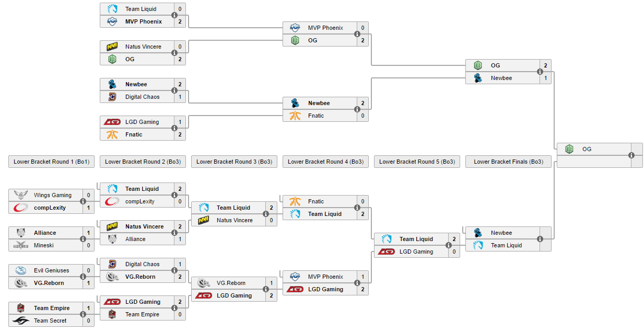This screenshot has height=331, width=644.
Task: Open the Evil Geniuses team name link
Action: pos(52,270)
